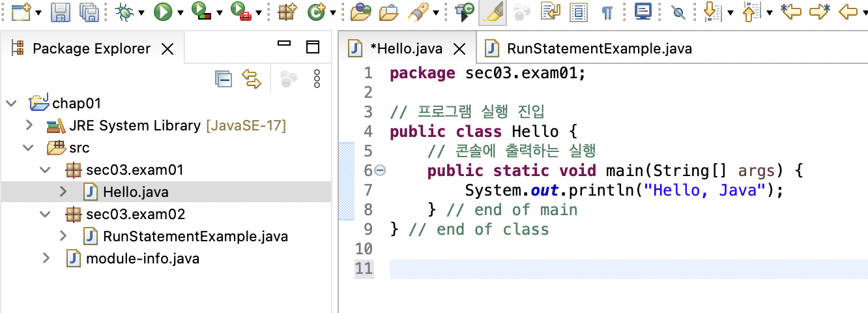Screen dimensions: 868x313
Task: Minimize the Package Explorer panel
Action: click(283, 44)
